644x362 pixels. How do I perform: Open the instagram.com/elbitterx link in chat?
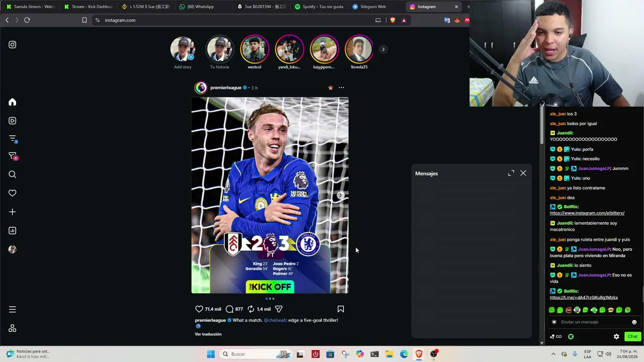click(587, 213)
